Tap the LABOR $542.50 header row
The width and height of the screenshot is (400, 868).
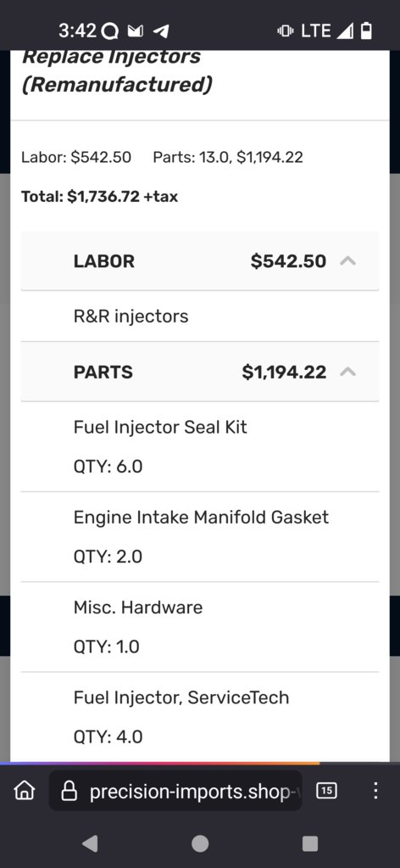point(200,260)
